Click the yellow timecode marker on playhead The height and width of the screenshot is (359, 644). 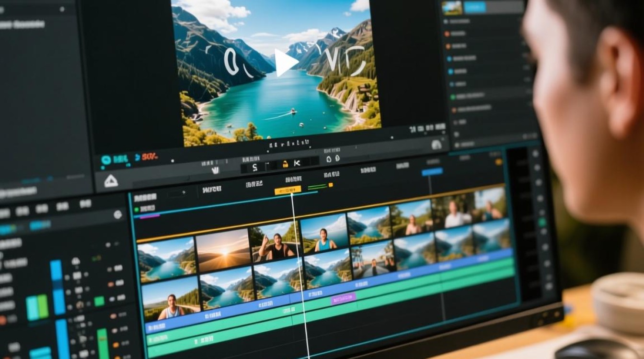pos(287,190)
